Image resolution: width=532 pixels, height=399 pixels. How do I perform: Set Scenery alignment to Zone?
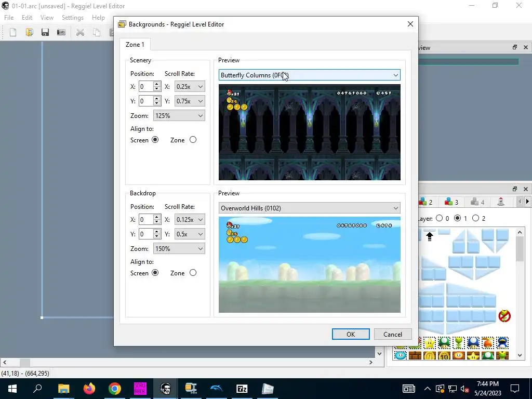pos(193,140)
